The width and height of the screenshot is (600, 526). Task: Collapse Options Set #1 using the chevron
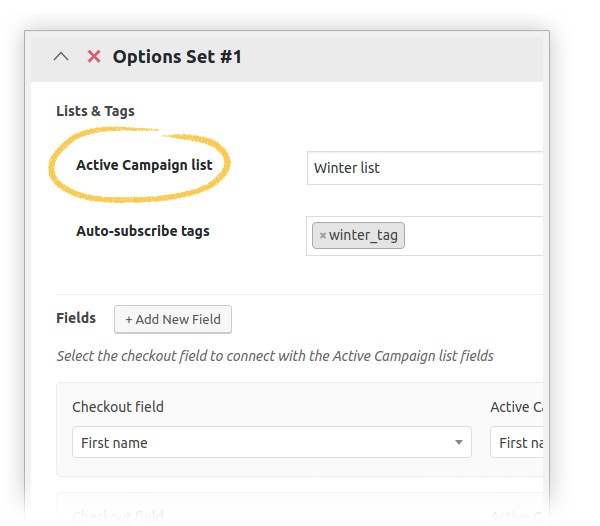61,57
